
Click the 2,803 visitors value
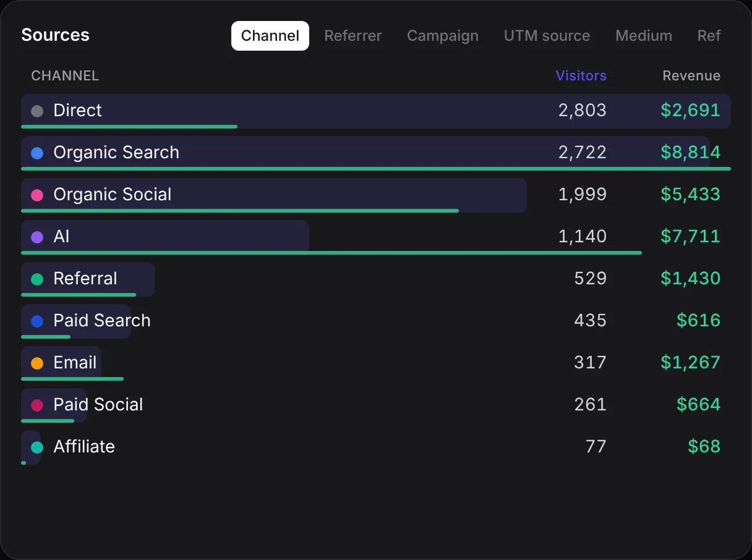point(583,111)
